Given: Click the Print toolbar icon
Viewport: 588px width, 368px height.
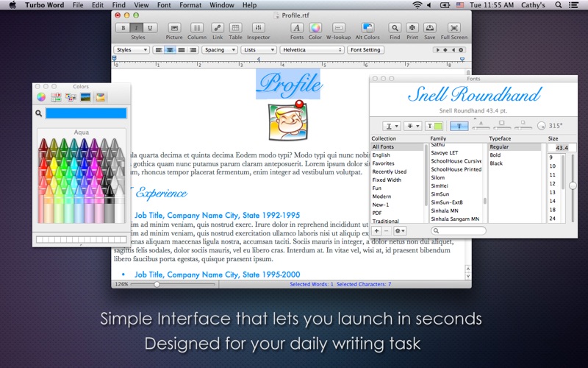Looking at the screenshot, I should tap(412, 28).
